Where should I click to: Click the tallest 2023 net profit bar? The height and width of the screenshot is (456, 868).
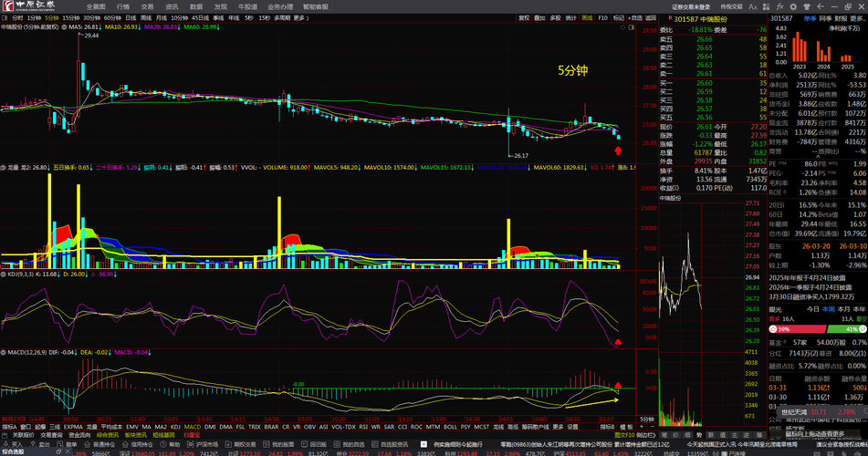pyautogui.click(x=798, y=47)
